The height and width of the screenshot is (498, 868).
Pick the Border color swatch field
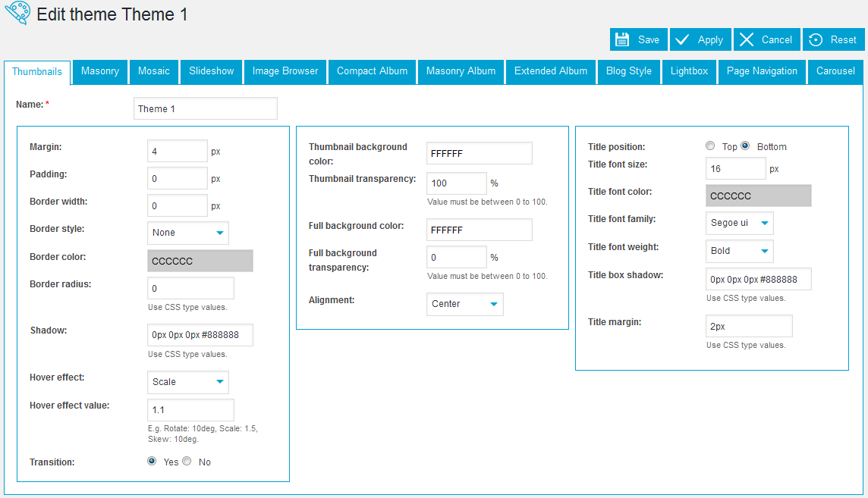click(200, 261)
